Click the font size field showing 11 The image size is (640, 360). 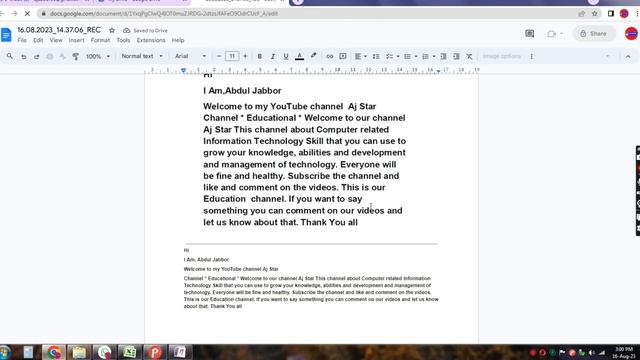[232, 56]
